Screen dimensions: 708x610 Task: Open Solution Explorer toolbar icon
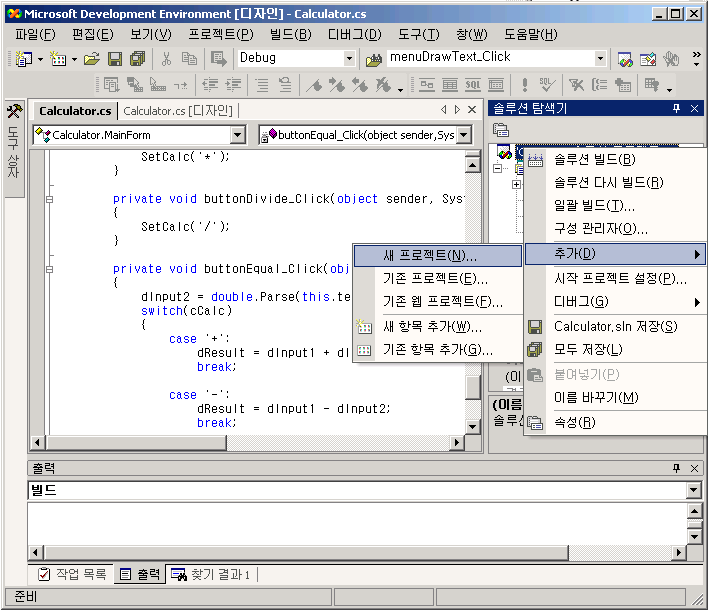point(625,59)
